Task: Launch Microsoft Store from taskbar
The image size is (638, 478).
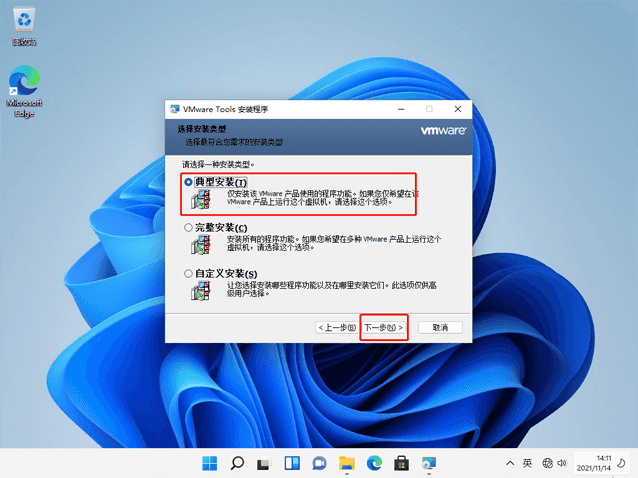Action: click(401, 463)
